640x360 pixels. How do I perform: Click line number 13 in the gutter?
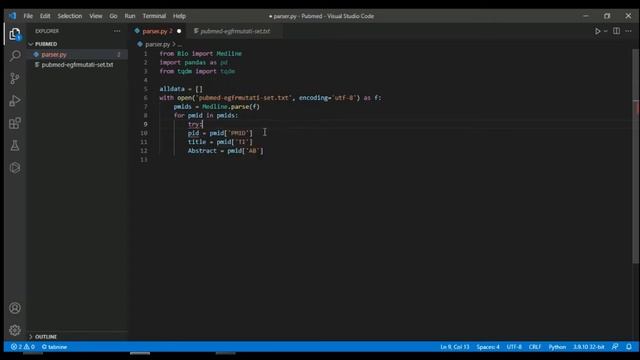click(144, 160)
